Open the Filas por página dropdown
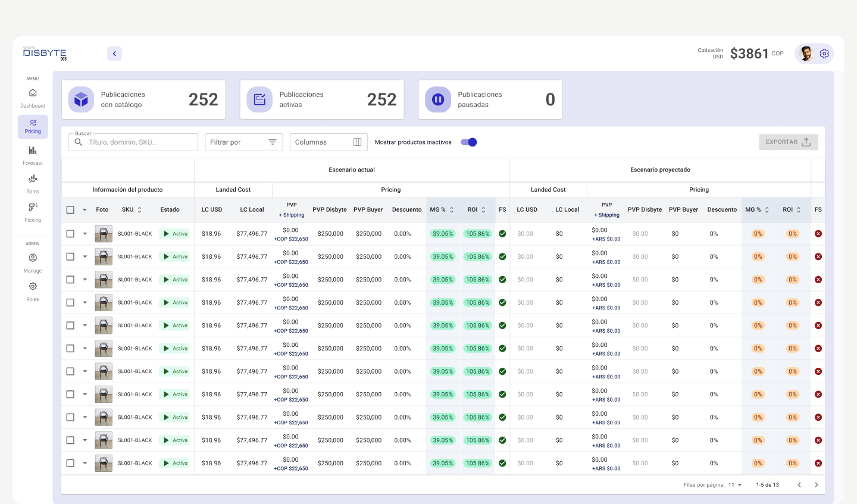 coord(736,485)
